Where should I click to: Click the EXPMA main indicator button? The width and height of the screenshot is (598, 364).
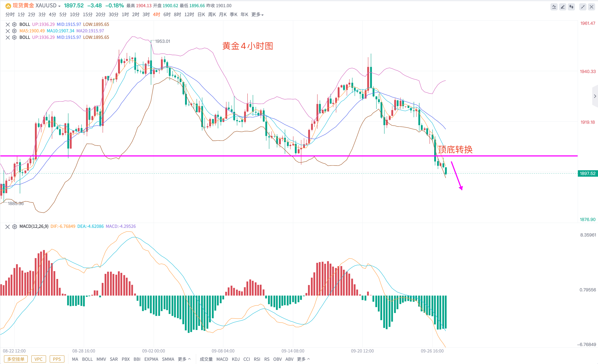point(151,359)
